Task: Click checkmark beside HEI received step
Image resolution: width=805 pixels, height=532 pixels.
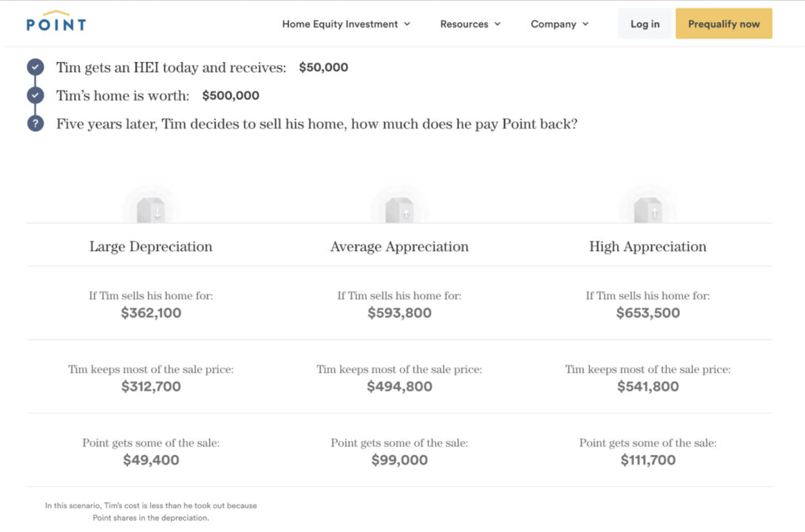Action: point(35,67)
